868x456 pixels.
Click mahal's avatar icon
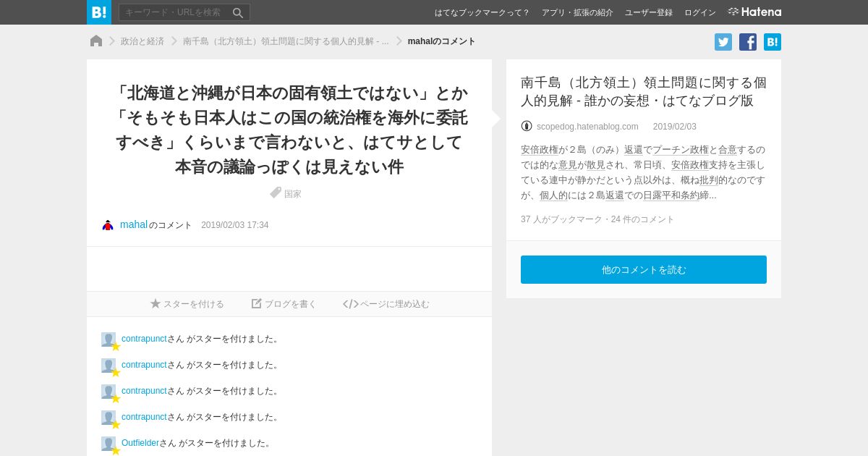coord(108,225)
